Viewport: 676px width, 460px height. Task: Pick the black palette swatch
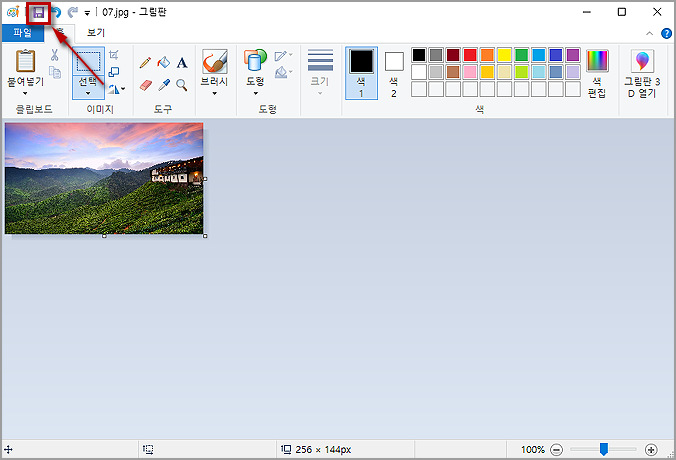[419, 55]
